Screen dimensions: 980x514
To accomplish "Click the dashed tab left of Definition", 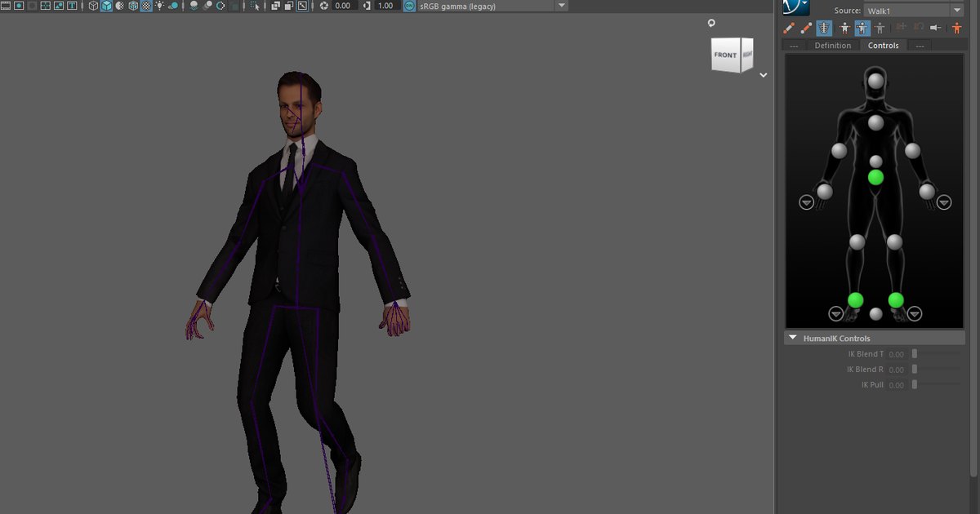I will 794,46.
